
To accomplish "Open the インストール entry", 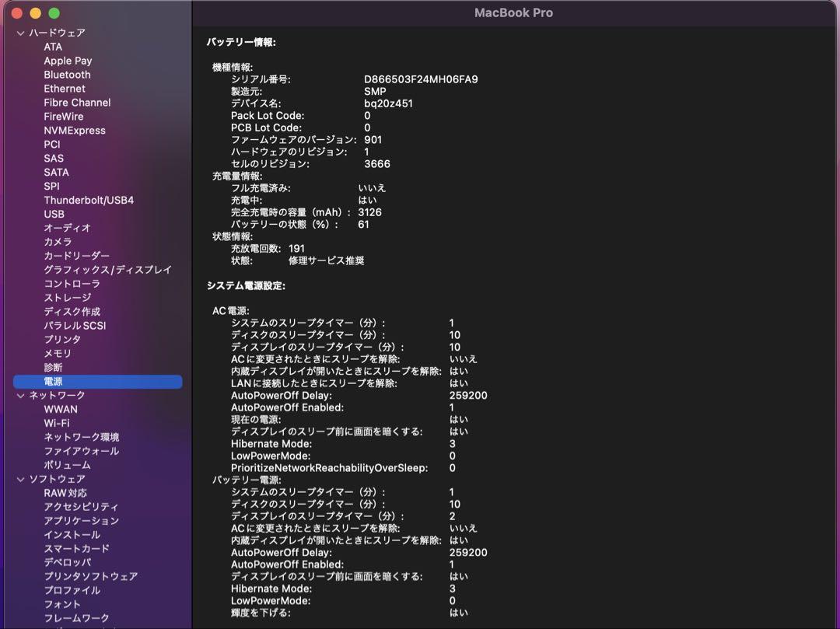I will (72, 535).
